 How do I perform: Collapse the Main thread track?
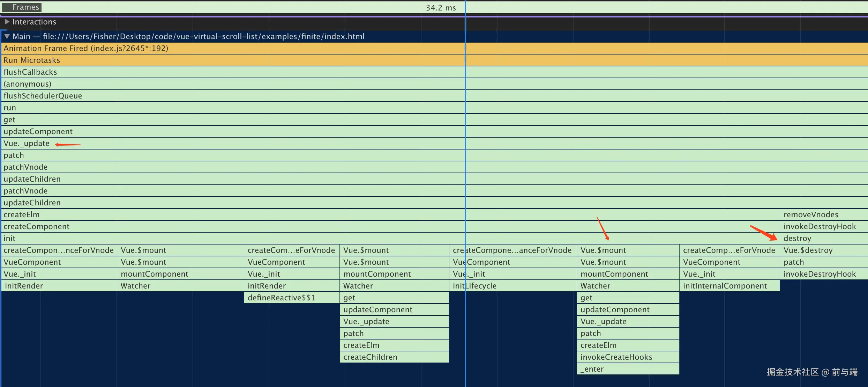point(7,36)
